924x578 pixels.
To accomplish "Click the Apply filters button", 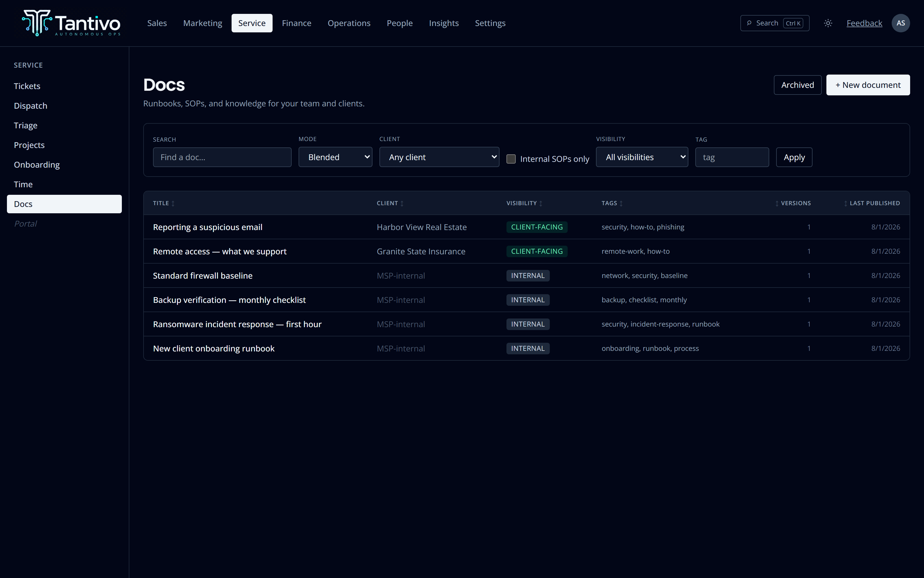I will pyautogui.click(x=794, y=157).
